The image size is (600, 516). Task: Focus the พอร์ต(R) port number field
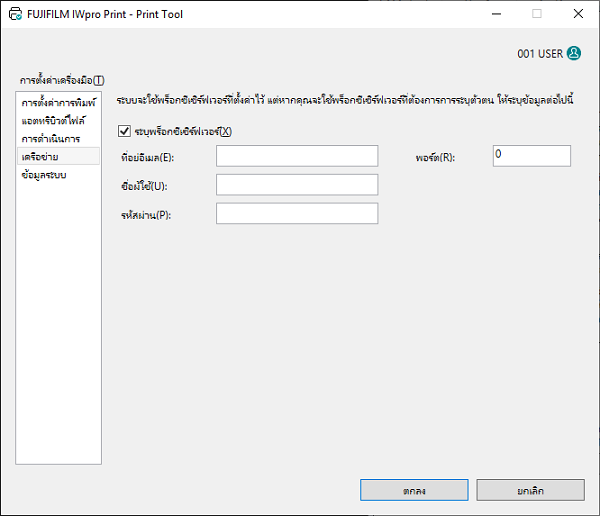click(531, 155)
